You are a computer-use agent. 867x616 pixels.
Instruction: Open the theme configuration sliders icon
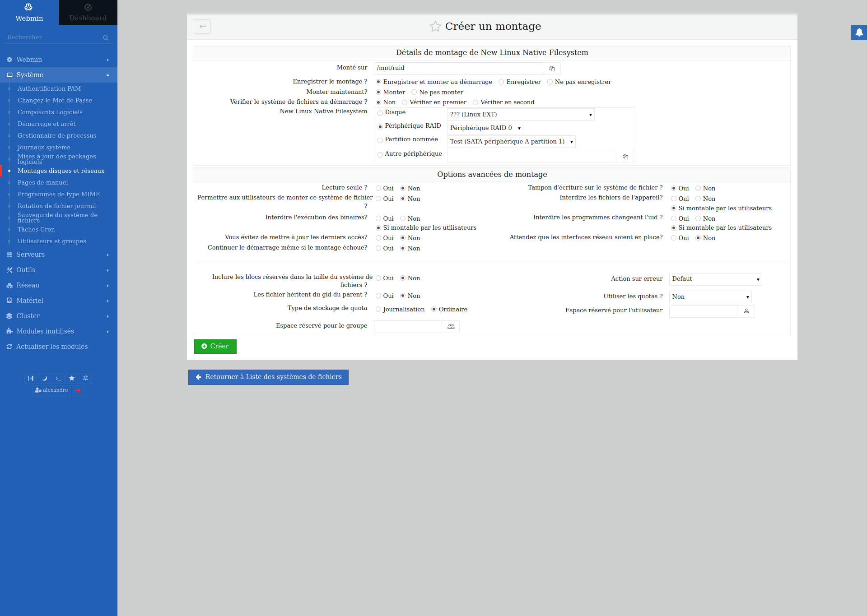pyautogui.click(x=85, y=379)
